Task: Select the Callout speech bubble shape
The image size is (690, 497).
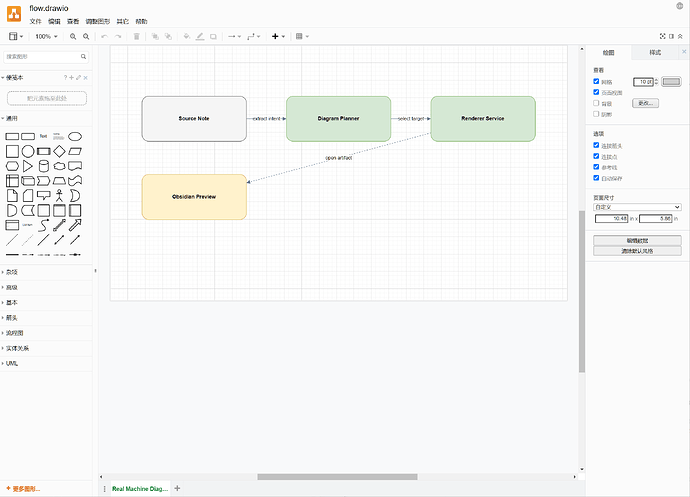Action: click(x=44, y=195)
